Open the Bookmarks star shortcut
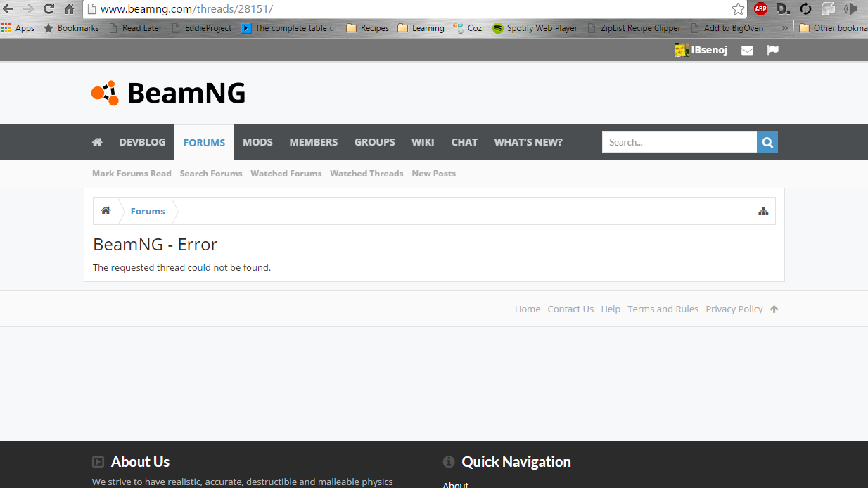Screen dimensions: 868x488 [x=71, y=28]
